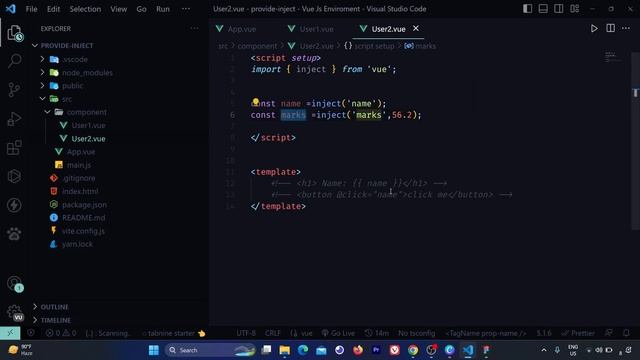Open Firefox from the taskbar

[x=358, y=350]
